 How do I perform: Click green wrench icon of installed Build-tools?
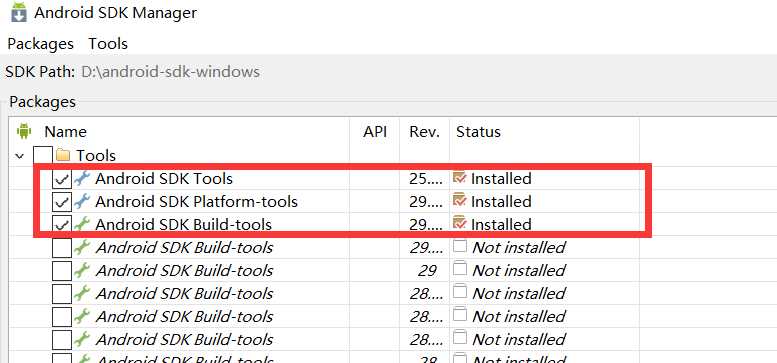[82, 224]
